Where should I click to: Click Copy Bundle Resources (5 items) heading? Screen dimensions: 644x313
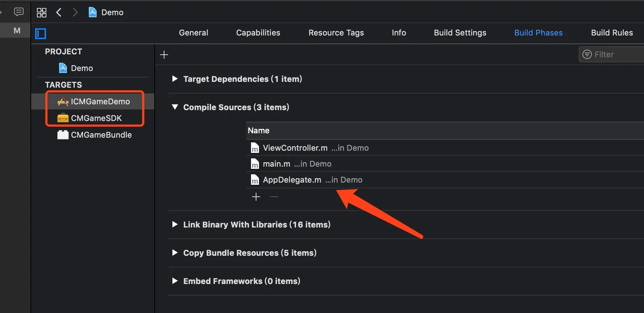pyautogui.click(x=250, y=253)
